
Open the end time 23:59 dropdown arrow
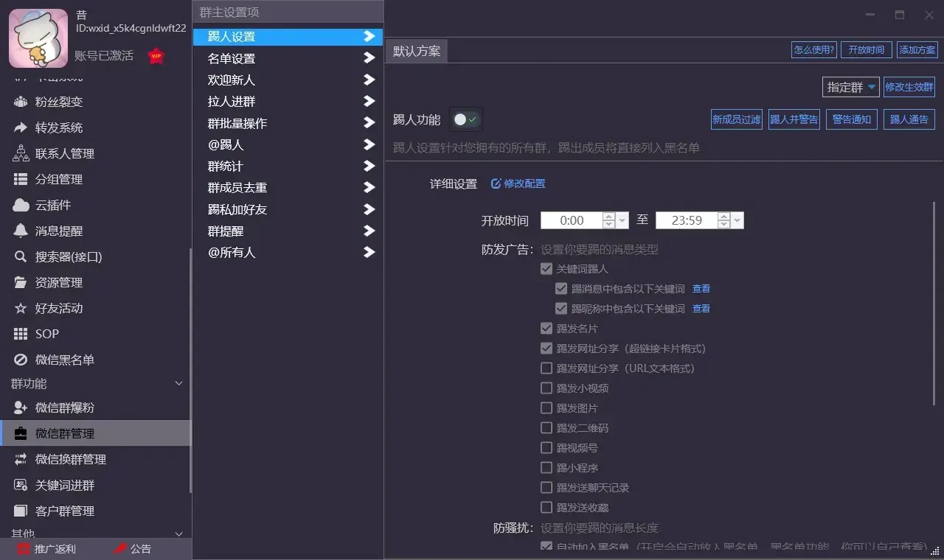pyautogui.click(x=738, y=220)
